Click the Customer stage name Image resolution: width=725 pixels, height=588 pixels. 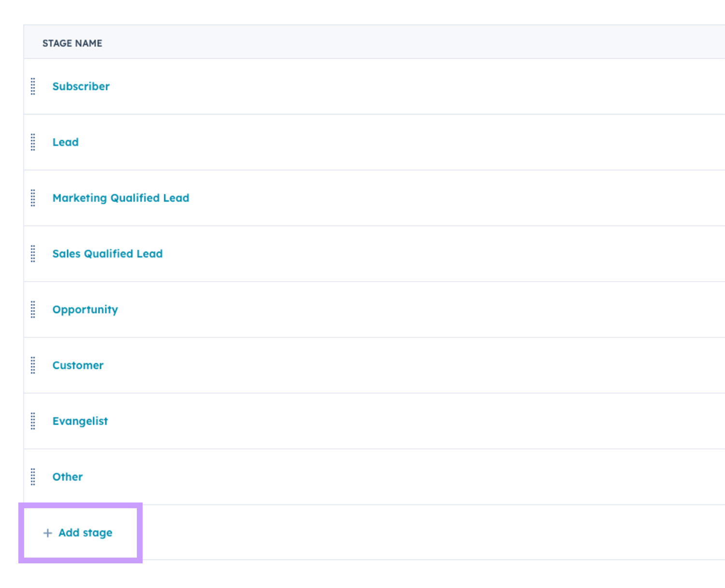click(x=78, y=365)
